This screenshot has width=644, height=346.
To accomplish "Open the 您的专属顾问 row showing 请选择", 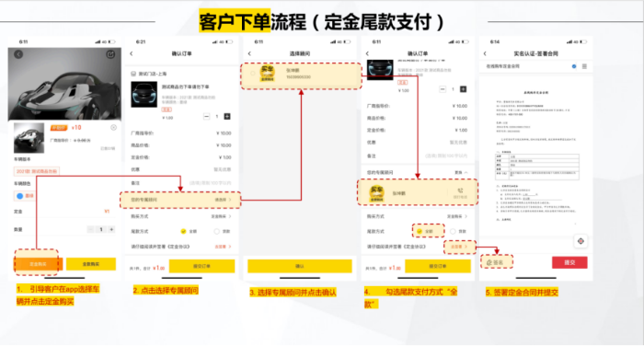I will (180, 200).
